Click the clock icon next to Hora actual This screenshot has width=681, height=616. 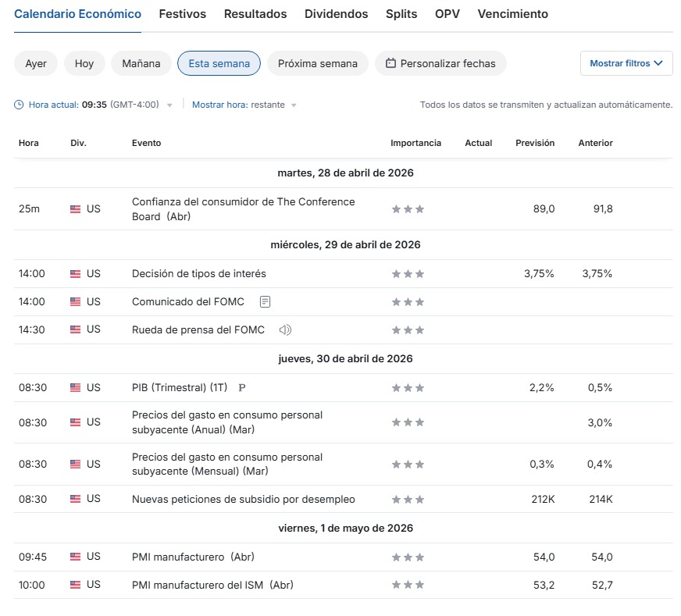[19, 105]
